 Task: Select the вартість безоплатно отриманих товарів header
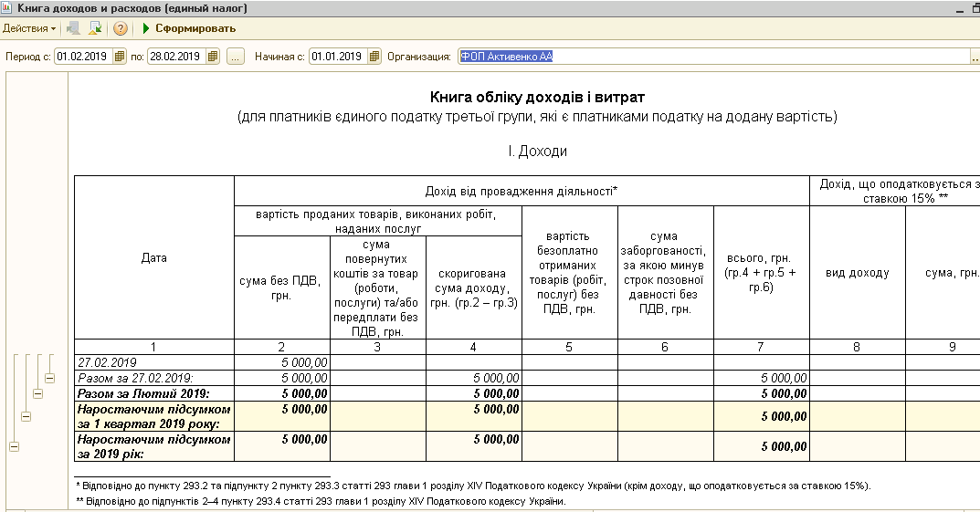pyautogui.click(x=569, y=273)
